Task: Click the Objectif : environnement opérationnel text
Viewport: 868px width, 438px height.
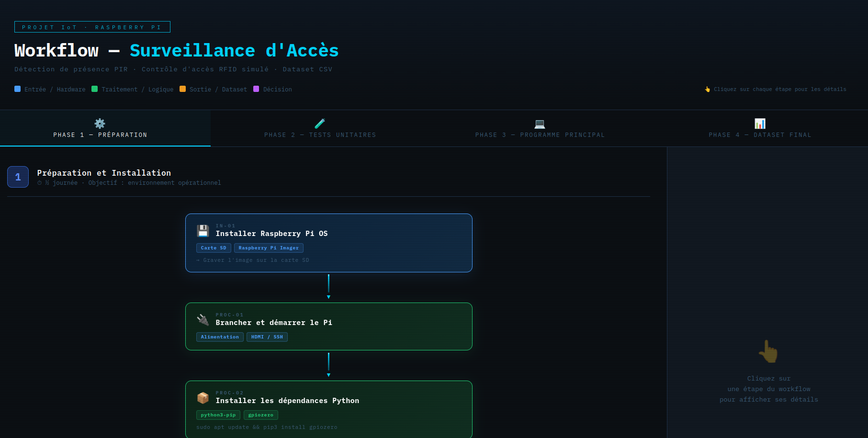Action: [x=155, y=183]
